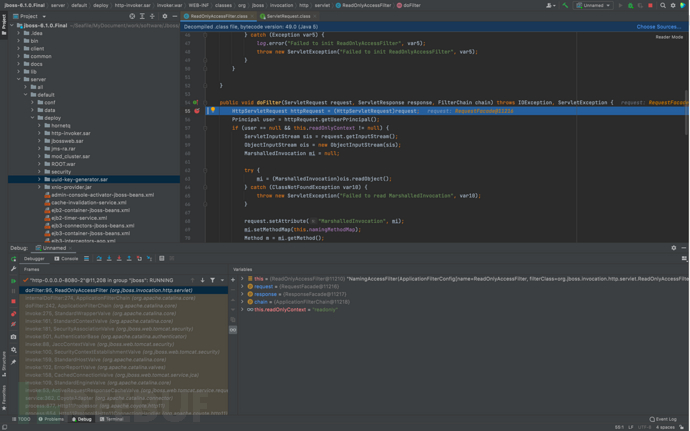The width and height of the screenshot is (690, 431).
Task: Expand the request variable node
Action: click(x=242, y=286)
